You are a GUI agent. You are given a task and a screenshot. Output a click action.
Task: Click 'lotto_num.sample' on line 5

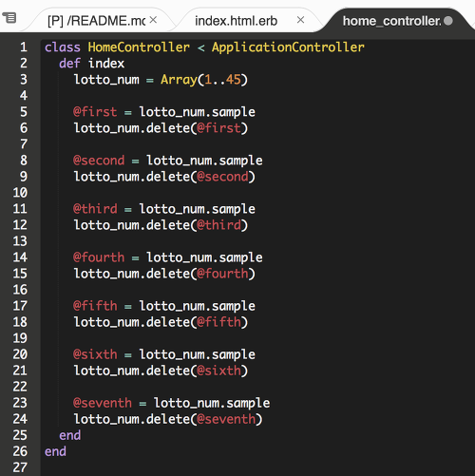(x=198, y=112)
